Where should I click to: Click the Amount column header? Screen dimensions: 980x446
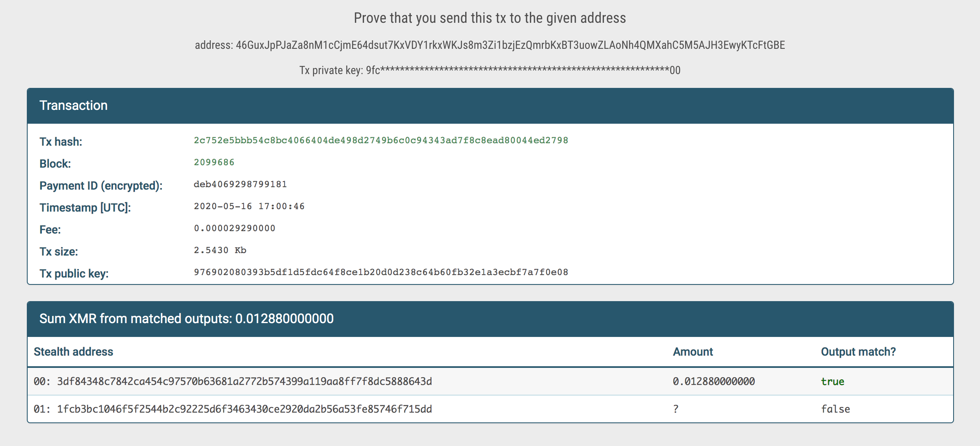[x=693, y=352]
